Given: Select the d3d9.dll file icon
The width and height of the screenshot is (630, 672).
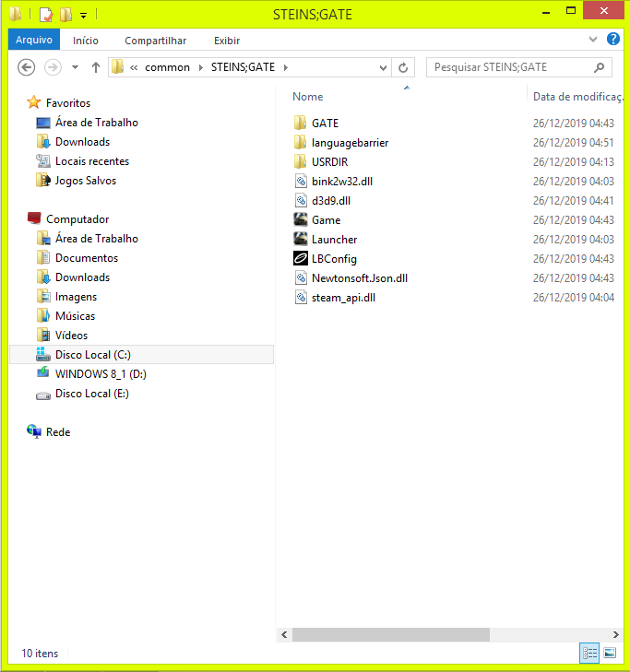Looking at the screenshot, I should coord(301,201).
